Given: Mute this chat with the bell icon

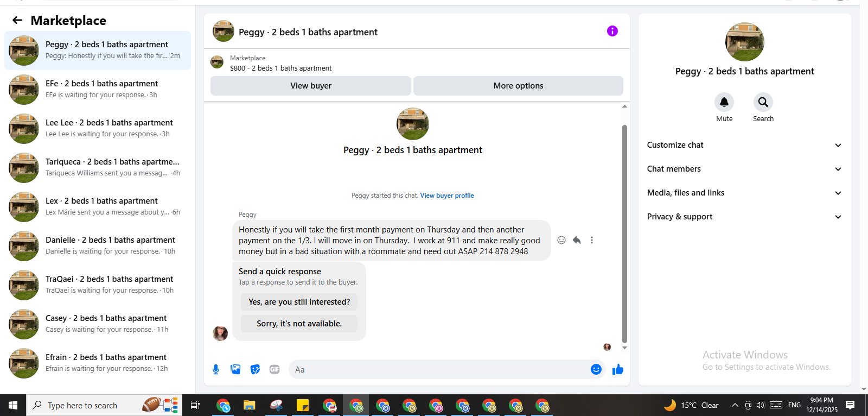Looking at the screenshot, I should [x=724, y=102].
